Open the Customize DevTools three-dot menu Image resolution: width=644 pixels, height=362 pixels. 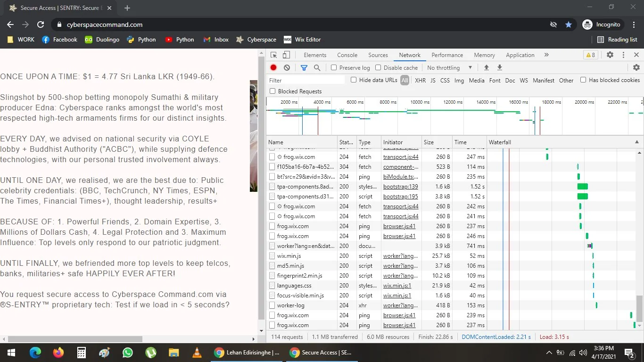coord(623,55)
